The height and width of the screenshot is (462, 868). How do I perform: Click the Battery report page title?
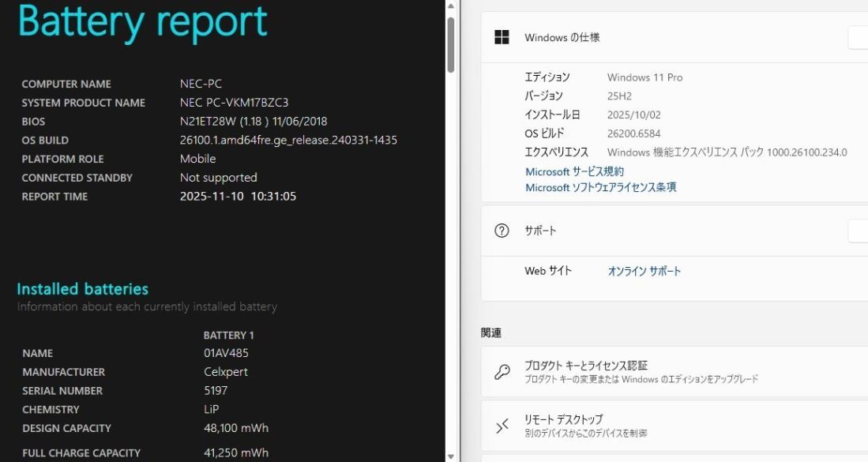tap(142, 21)
